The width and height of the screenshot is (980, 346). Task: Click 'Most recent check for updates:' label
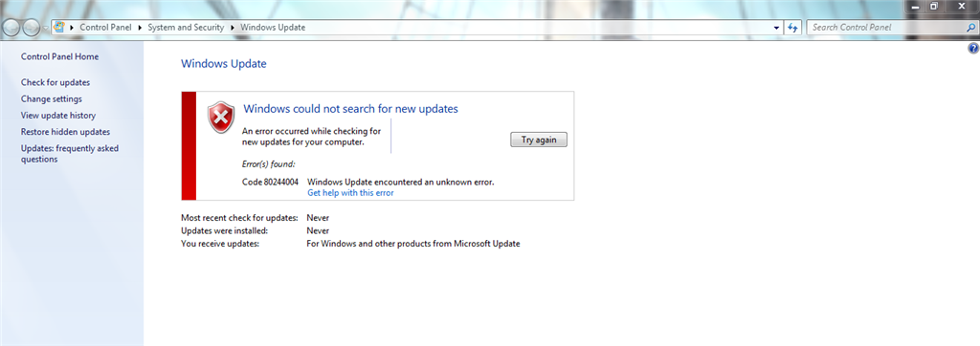[239, 218]
